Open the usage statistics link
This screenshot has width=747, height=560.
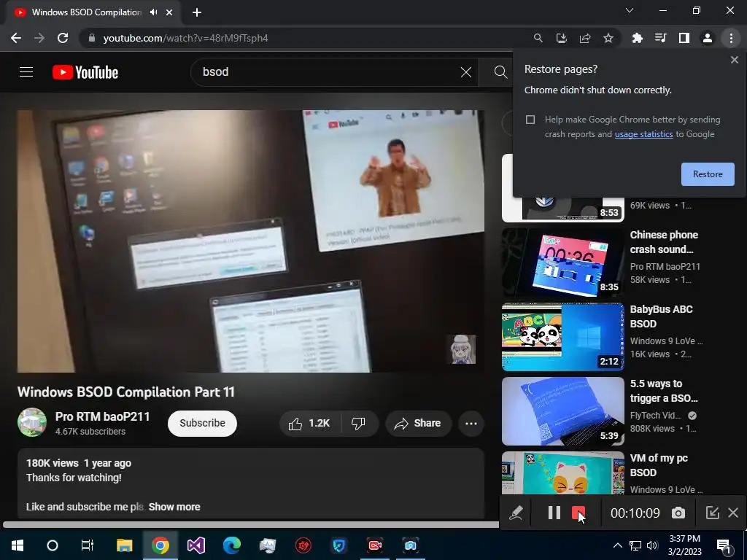[643, 134]
